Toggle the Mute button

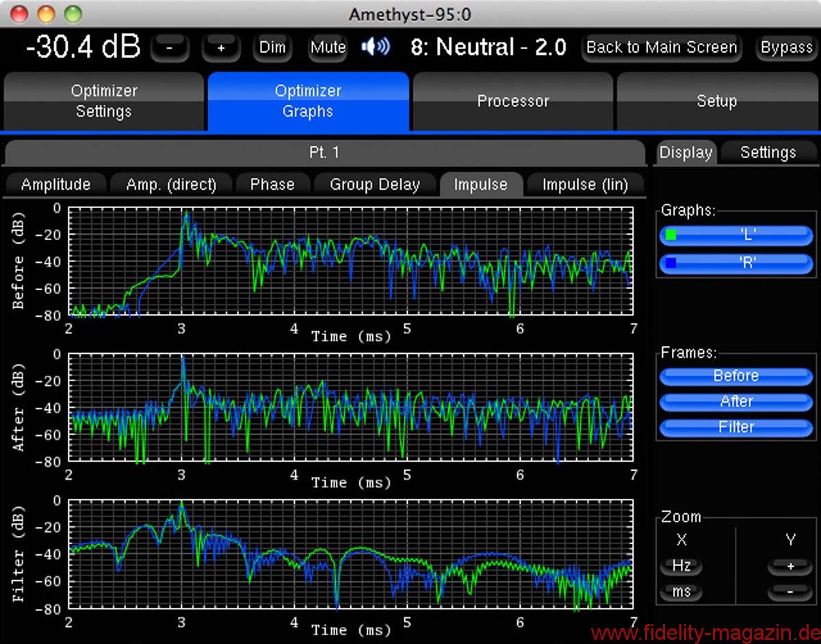(x=328, y=48)
